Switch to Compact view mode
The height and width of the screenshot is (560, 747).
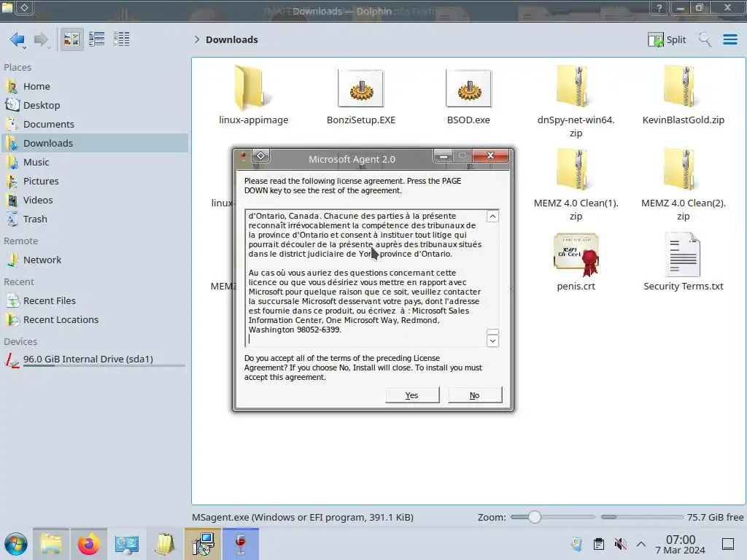click(97, 39)
